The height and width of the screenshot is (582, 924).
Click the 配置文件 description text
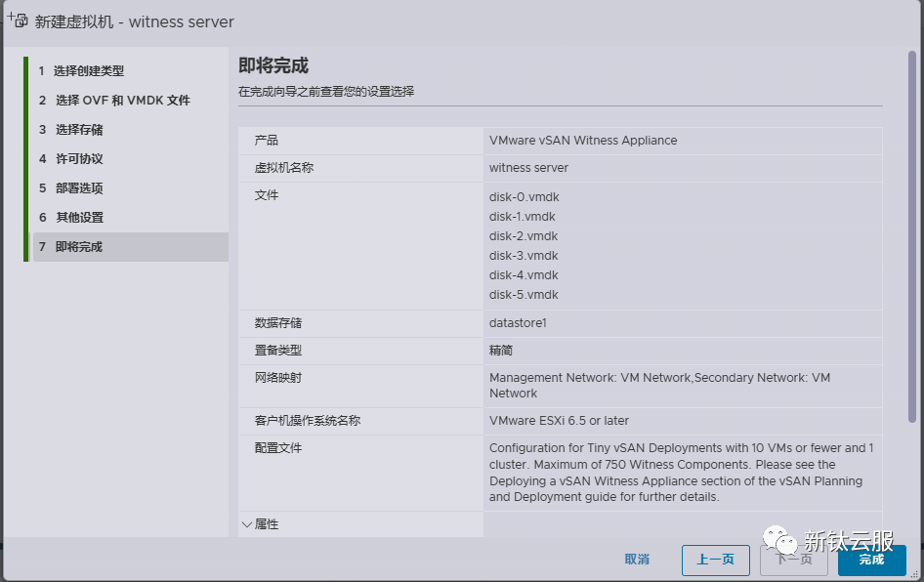pos(681,473)
